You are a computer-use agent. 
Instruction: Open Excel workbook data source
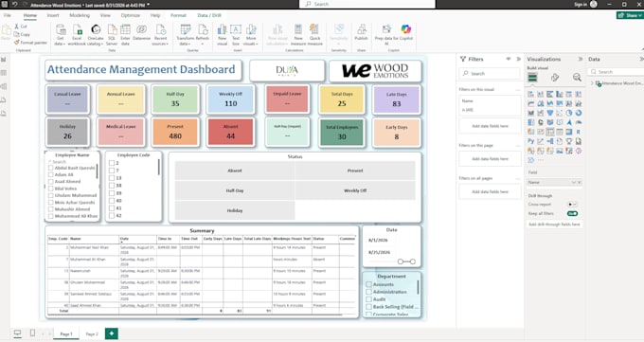pos(77,34)
